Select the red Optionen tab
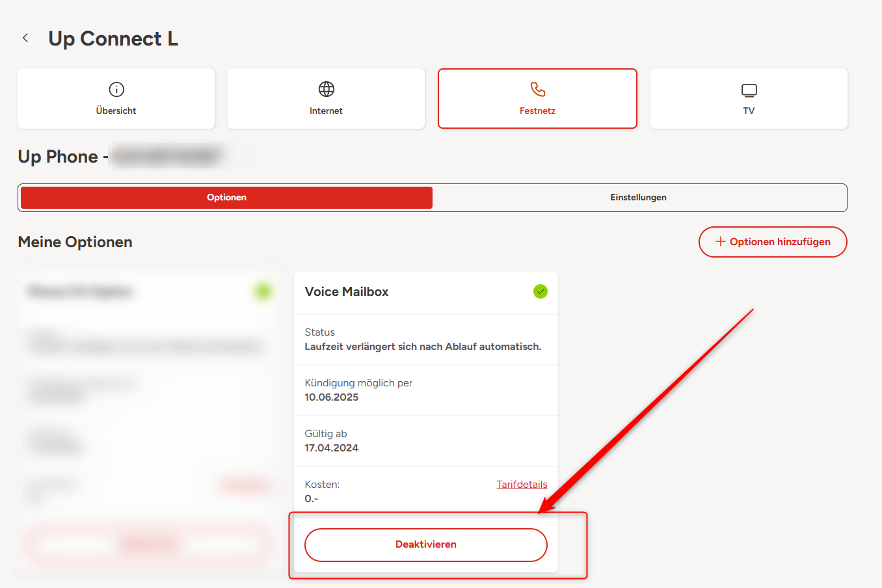 coord(226,198)
